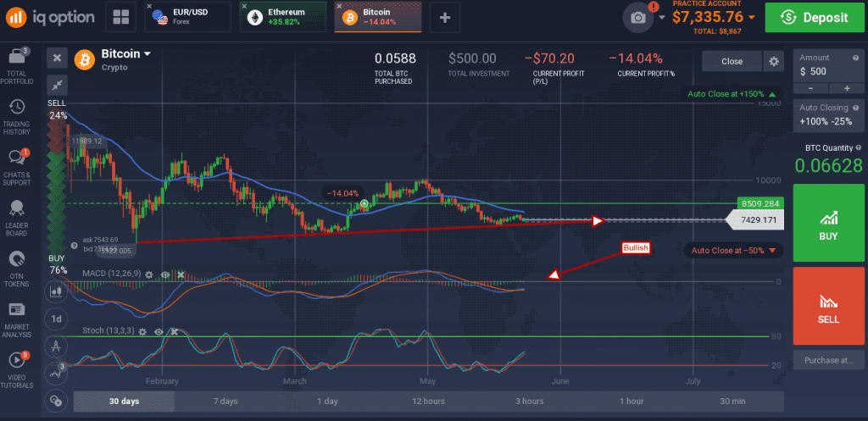This screenshot has width=868, height=421.
Task: Select the 7 days time range
Action: tap(225, 401)
